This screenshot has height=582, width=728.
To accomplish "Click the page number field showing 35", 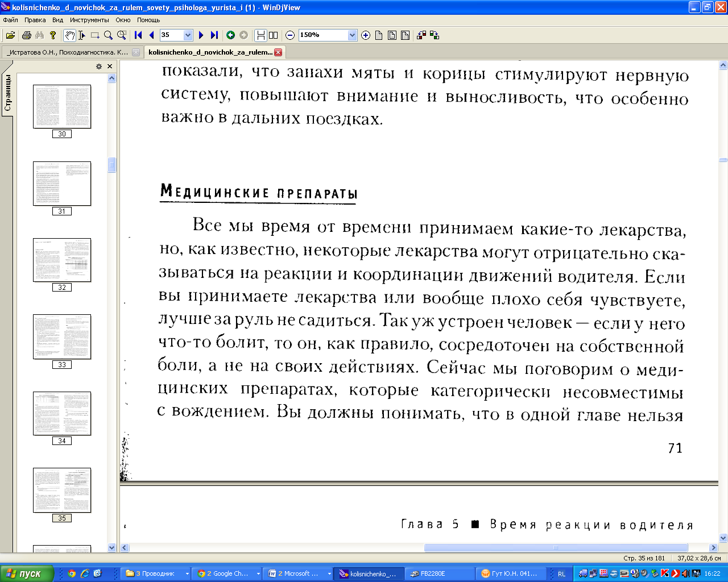I will click(x=171, y=35).
